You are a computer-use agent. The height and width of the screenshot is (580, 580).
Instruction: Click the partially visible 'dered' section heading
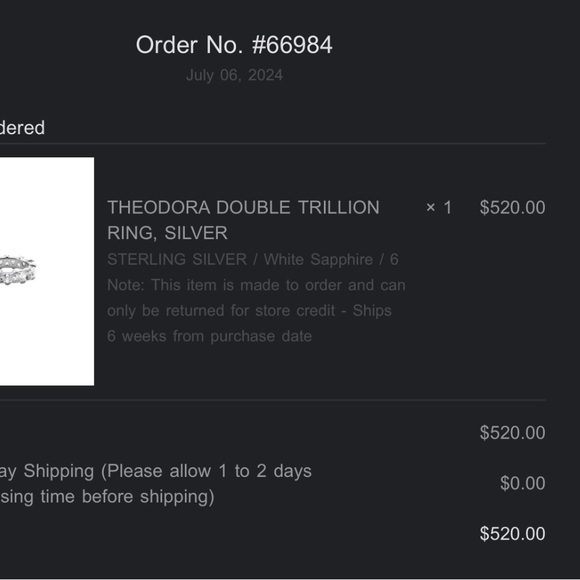tap(22, 128)
